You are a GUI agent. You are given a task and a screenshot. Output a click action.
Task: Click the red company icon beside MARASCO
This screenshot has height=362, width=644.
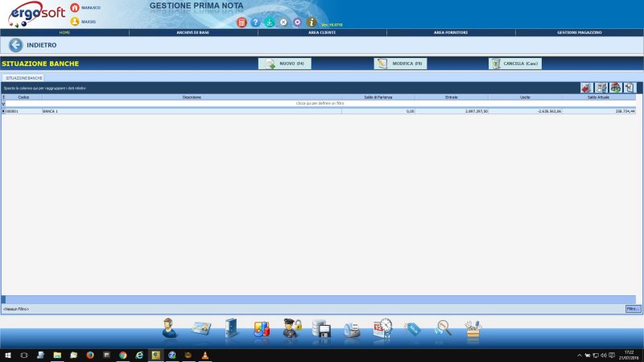75,7
